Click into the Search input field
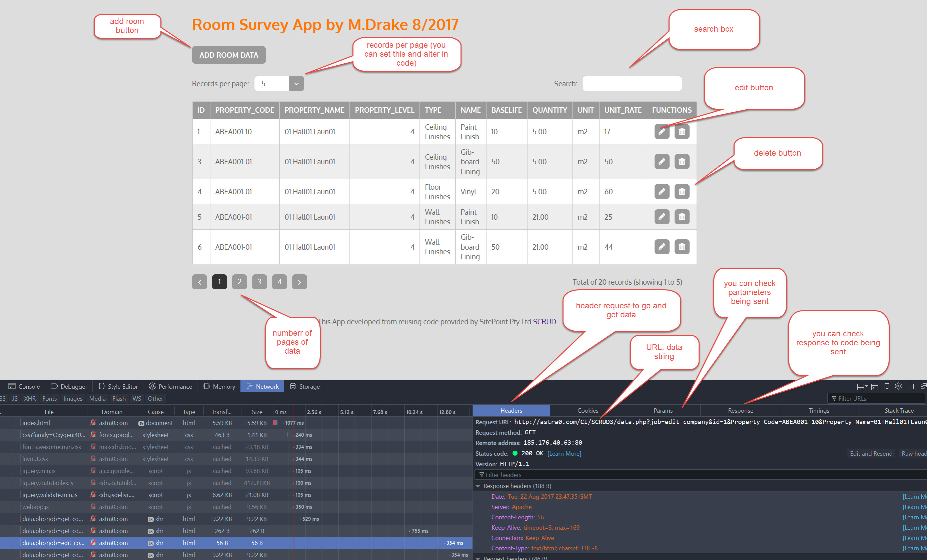The width and height of the screenshot is (927, 560). [631, 83]
